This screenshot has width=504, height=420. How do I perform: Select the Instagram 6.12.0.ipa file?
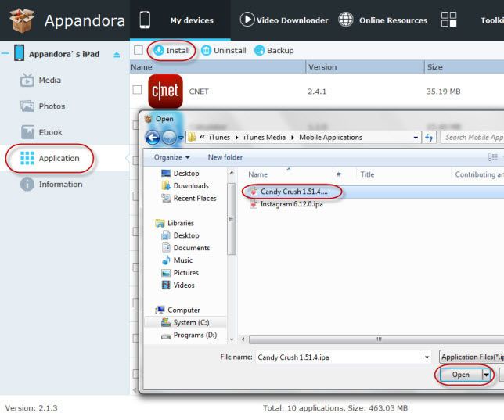pos(291,204)
